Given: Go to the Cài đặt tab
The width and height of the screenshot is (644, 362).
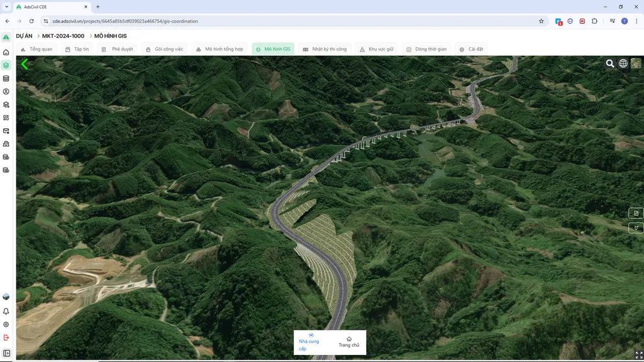Looking at the screenshot, I should pyautogui.click(x=471, y=49).
